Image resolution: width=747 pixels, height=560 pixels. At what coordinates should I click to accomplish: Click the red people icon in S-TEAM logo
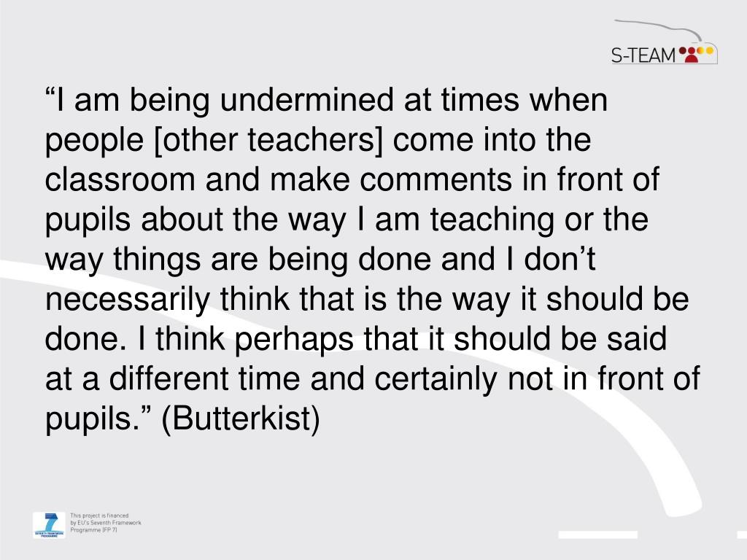click(x=689, y=54)
